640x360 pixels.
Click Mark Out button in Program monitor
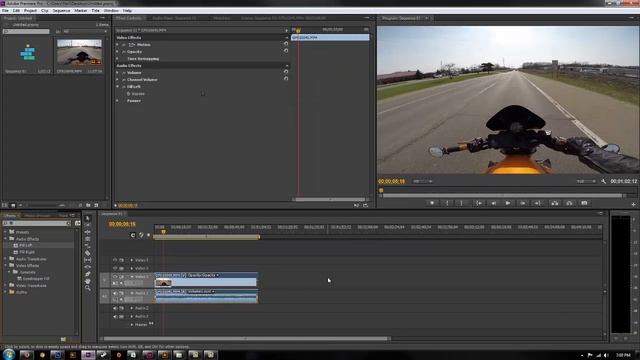click(462, 203)
